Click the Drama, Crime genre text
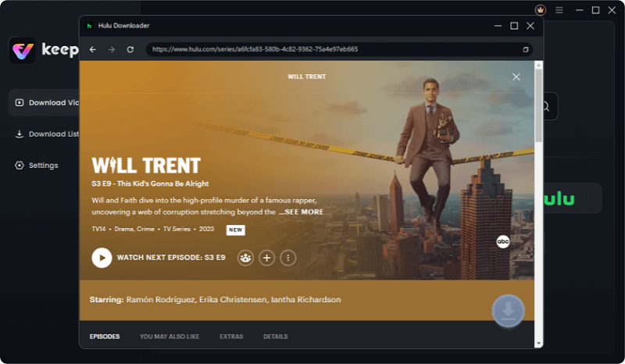Screen dimensions: 625x364 pos(134,229)
